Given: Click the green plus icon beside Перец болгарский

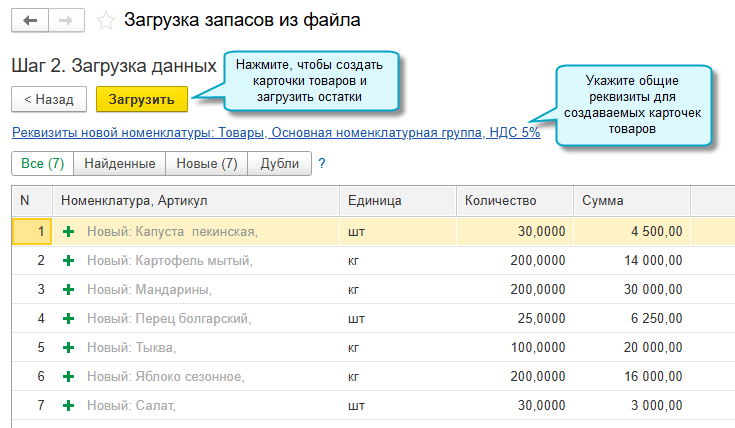Looking at the screenshot, I should 69,319.
